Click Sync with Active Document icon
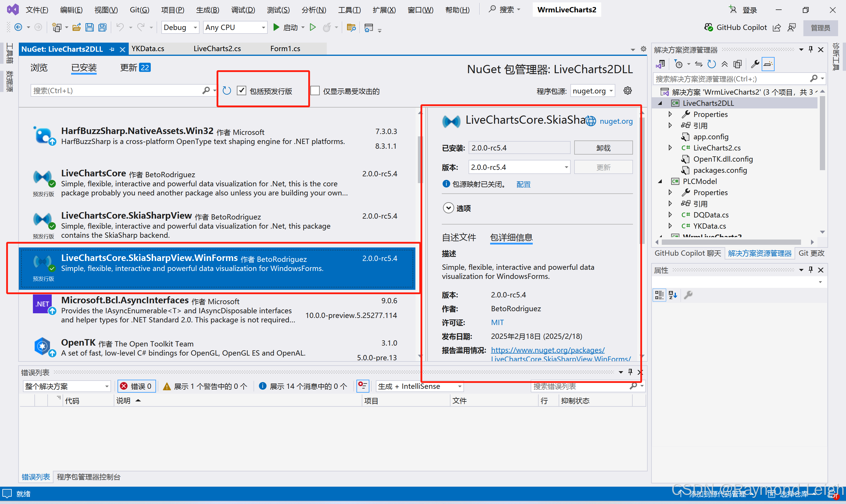The width and height of the screenshot is (846, 504). coord(699,64)
